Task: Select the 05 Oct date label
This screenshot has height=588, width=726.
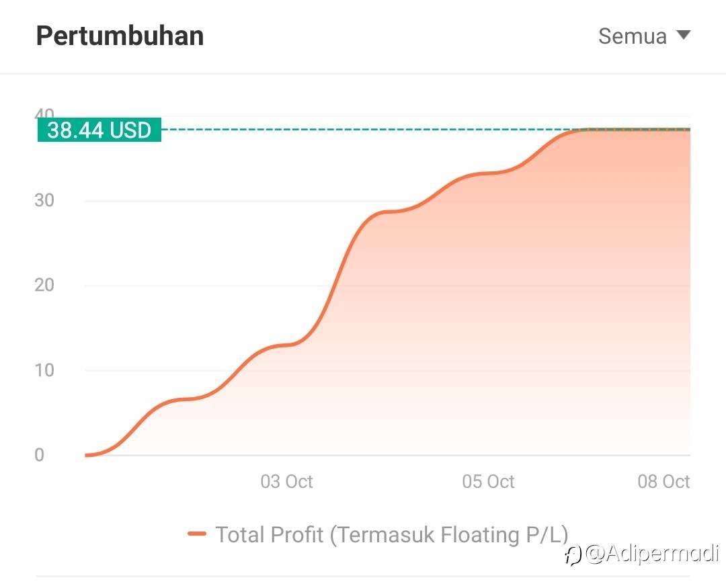Action: 488,482
